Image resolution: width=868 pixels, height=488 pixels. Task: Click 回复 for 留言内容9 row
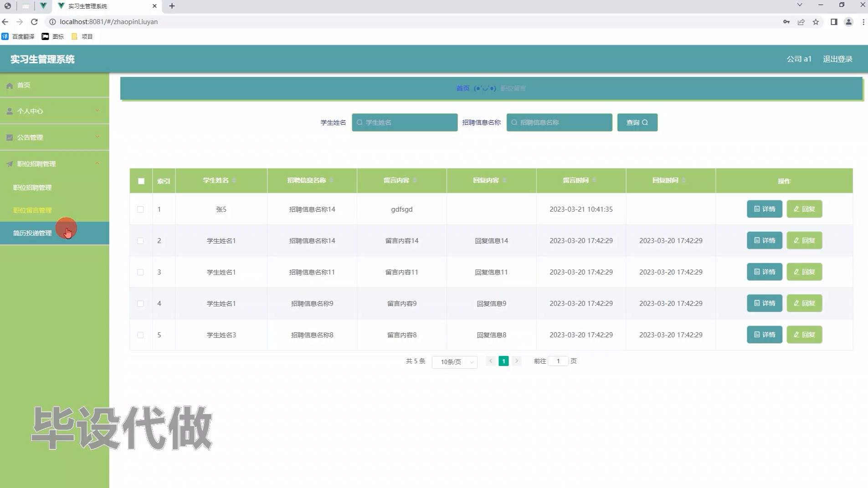(804, 303)
